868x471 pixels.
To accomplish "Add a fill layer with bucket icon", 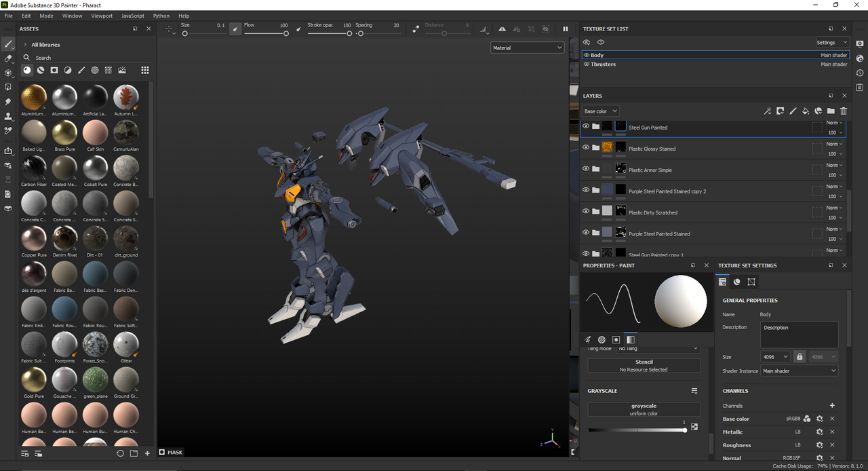I will point(806,111).
